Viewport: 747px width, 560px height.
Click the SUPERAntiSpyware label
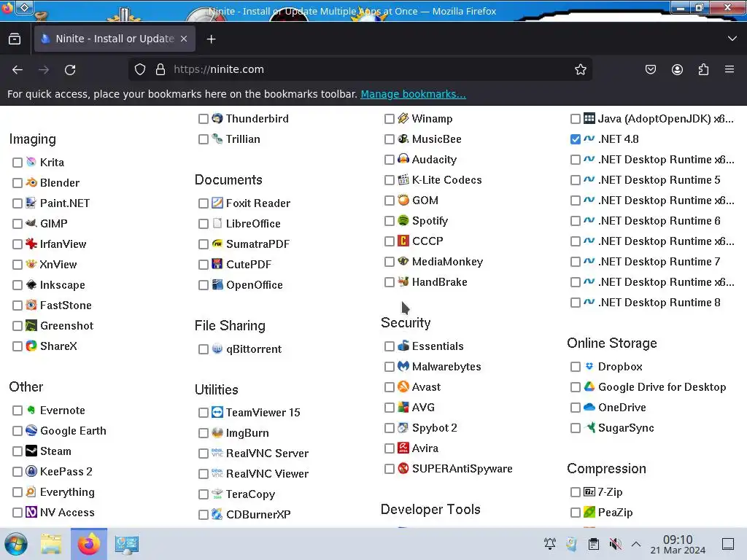point(462,469)
